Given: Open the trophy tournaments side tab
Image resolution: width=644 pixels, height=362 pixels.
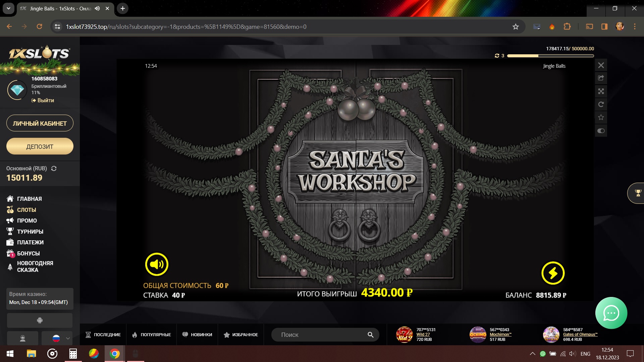Looking at the screenshot, I should [638, 193].
